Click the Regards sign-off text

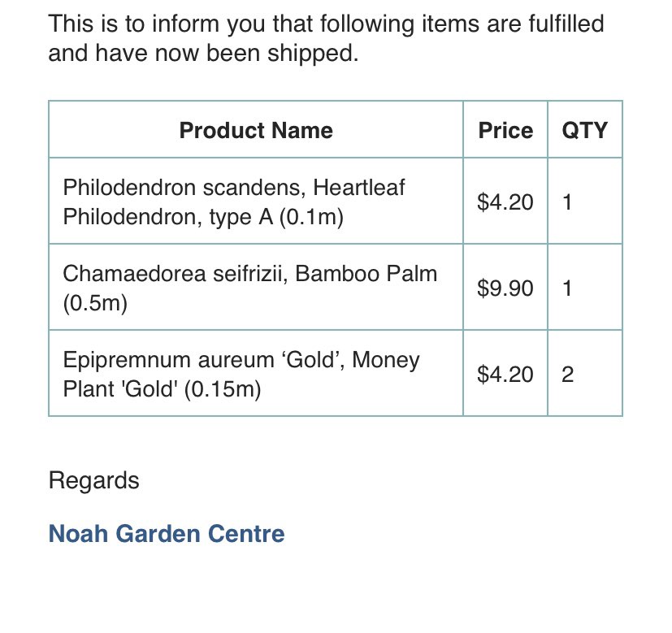93,480
